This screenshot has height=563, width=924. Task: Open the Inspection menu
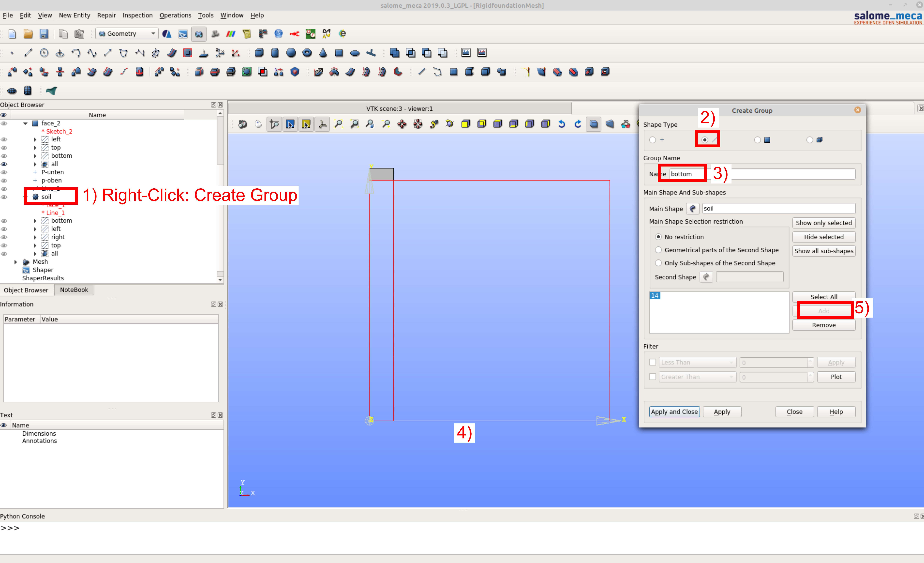tap(138, 15)
